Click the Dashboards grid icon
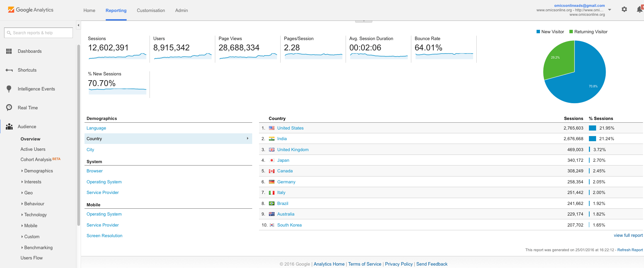This screenshot has width=644, height=268. click(x=9, y=51)
